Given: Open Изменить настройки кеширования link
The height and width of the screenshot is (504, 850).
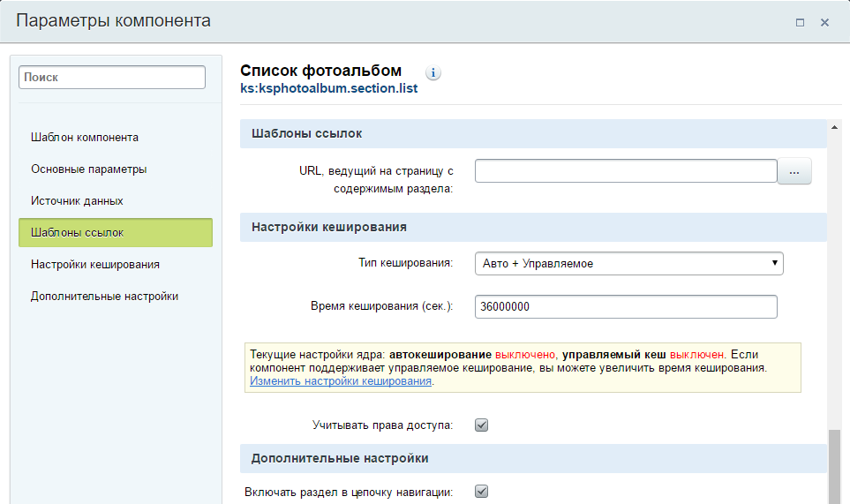Looking at the screenshot, I should tap(341, 381).
